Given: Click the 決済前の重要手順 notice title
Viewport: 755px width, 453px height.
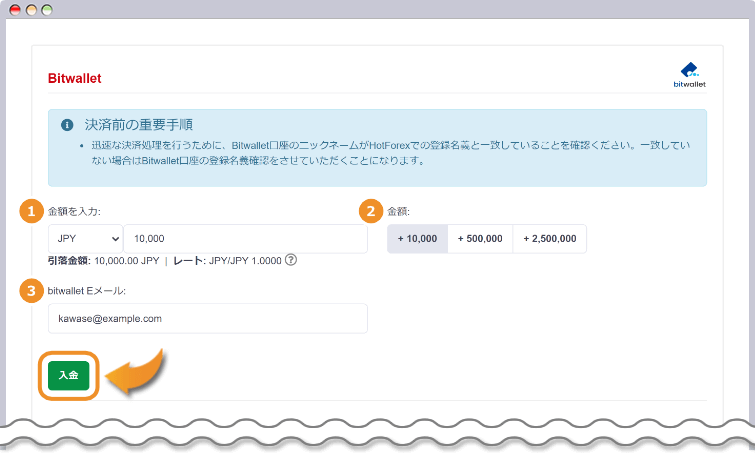Looking at the screenshot, I should click(139, 125).
